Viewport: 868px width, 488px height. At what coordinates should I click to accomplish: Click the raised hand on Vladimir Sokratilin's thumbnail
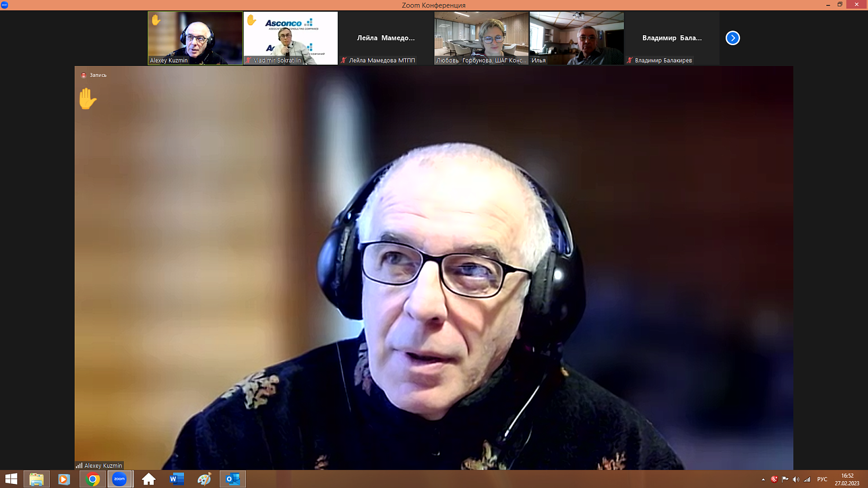pos(251,20)
